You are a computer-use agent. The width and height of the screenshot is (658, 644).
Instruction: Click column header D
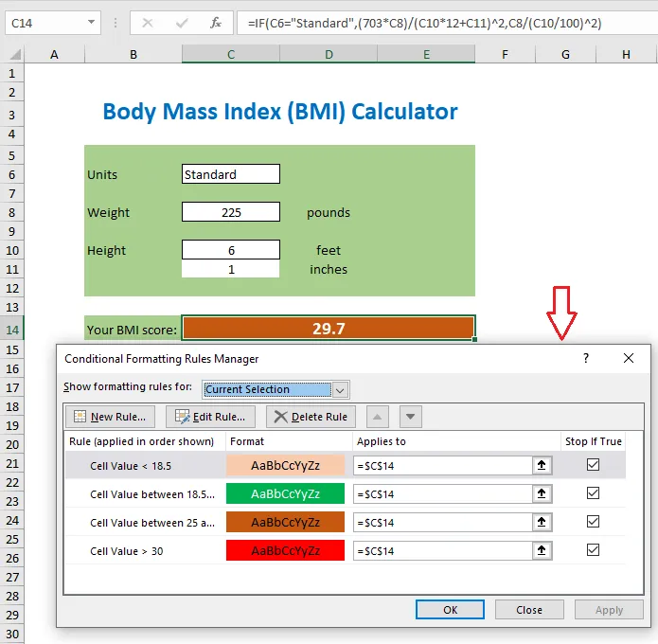pos(329,55)
